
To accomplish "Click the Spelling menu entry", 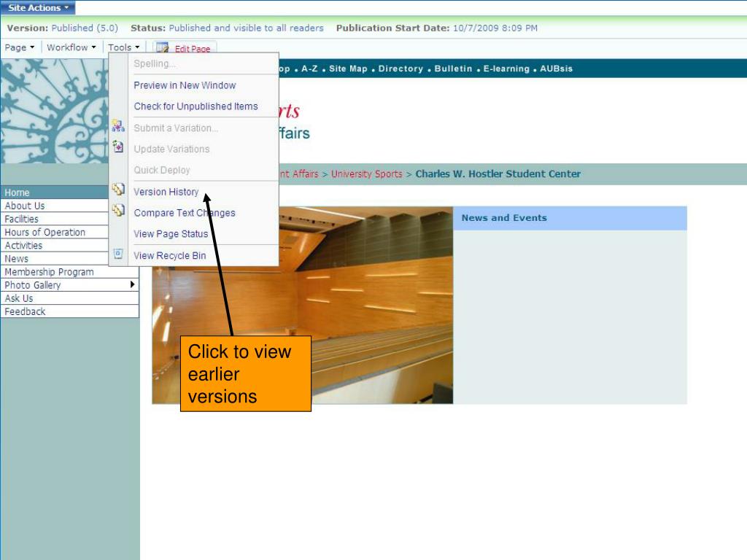I will (x=155, y=64).
